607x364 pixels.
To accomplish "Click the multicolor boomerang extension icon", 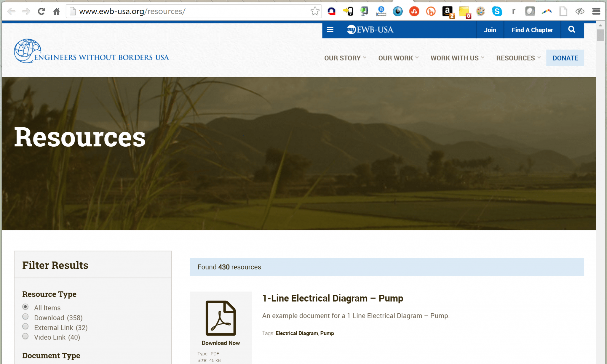I will coord(547,12).
